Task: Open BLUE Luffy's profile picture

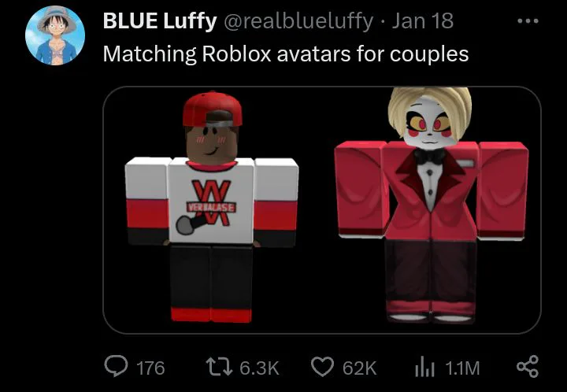Action: click(55, 35)
